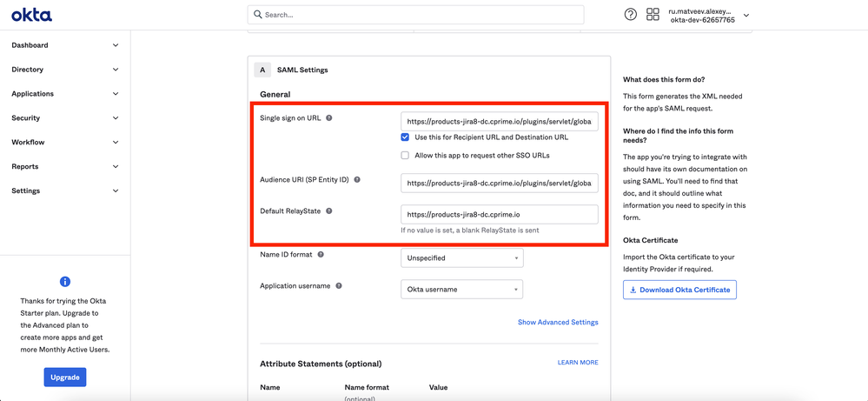
Task: Click the Okta Certificate heading text
Action: click(x=651, y=240)
